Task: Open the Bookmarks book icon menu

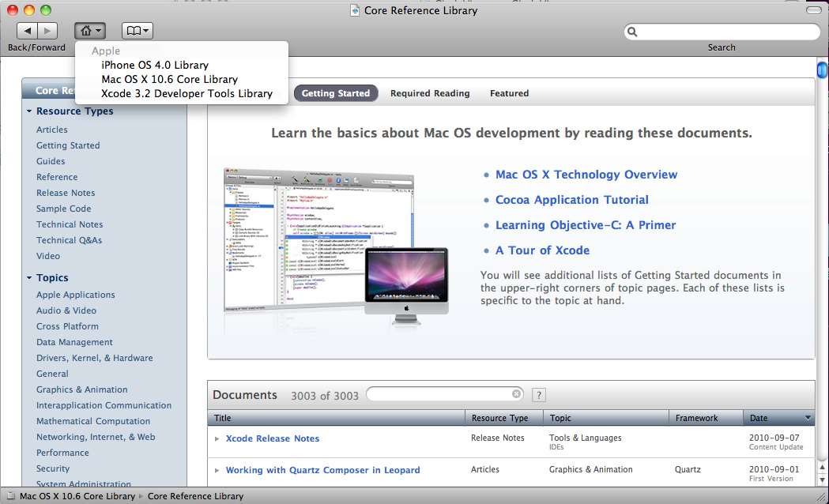Action: 137,31
